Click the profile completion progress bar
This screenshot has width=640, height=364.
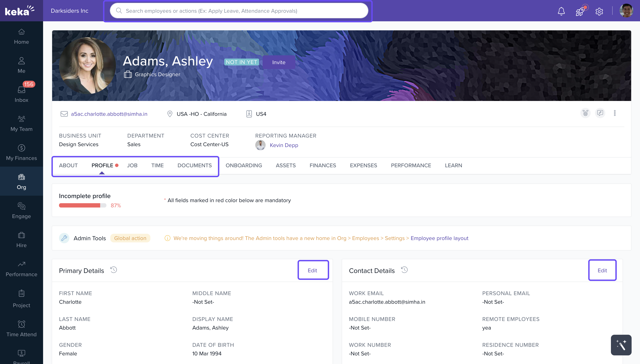coord(83,205)
